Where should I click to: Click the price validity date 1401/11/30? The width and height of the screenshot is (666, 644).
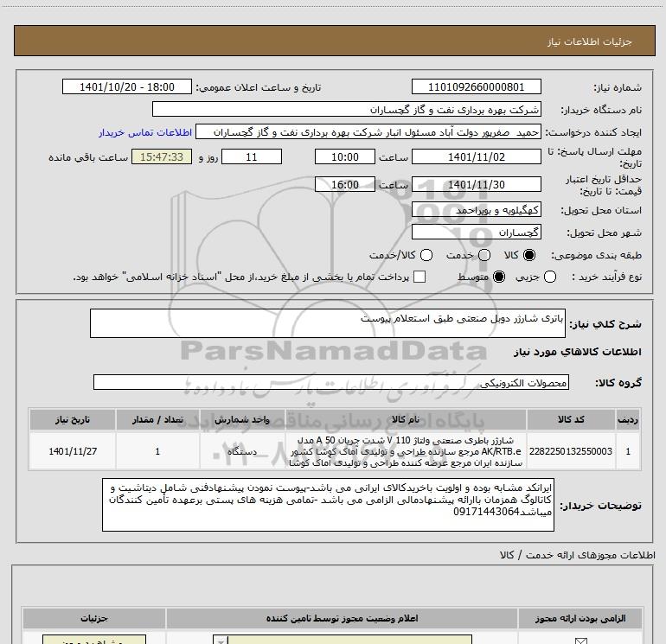coord(476,184)
